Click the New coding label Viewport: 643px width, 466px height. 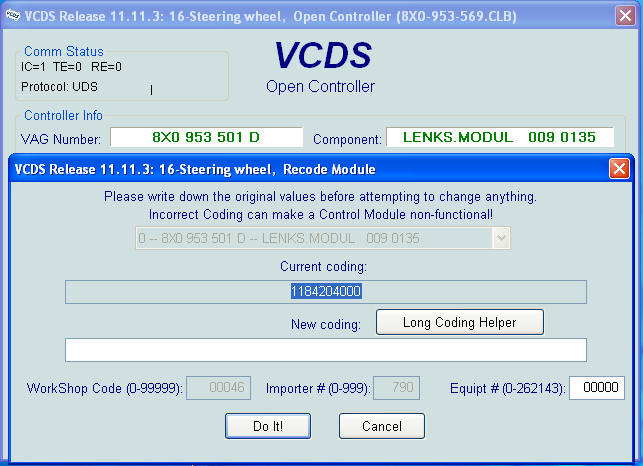click(326, 324)
